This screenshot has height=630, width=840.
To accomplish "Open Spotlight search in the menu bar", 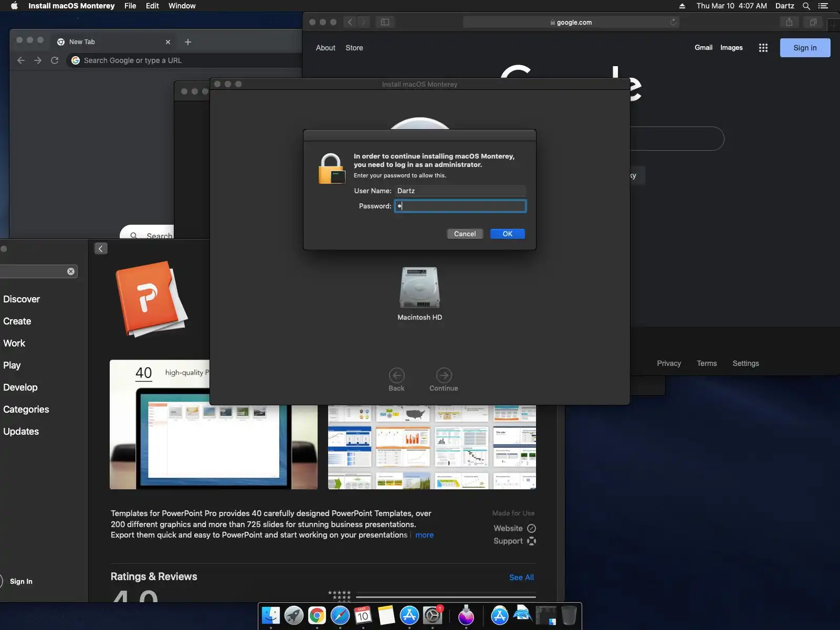I will (806, 6).
